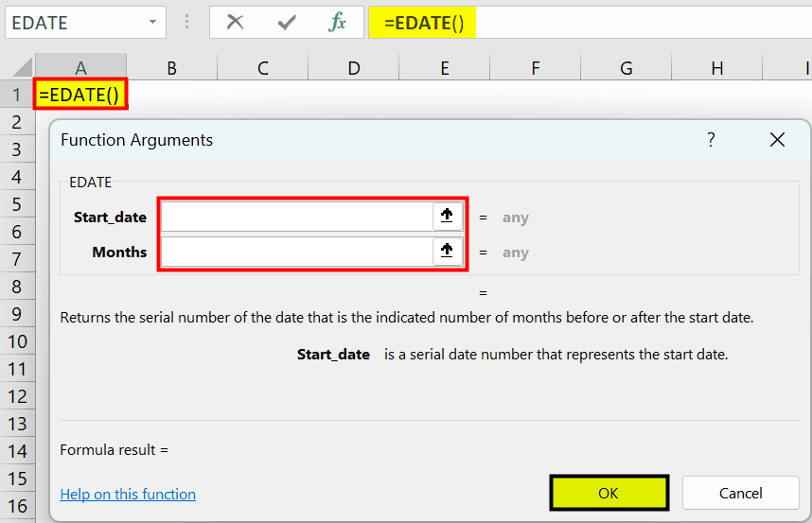Click the Cancel formula X icon
812x523 pixels.
click(235, 23)
